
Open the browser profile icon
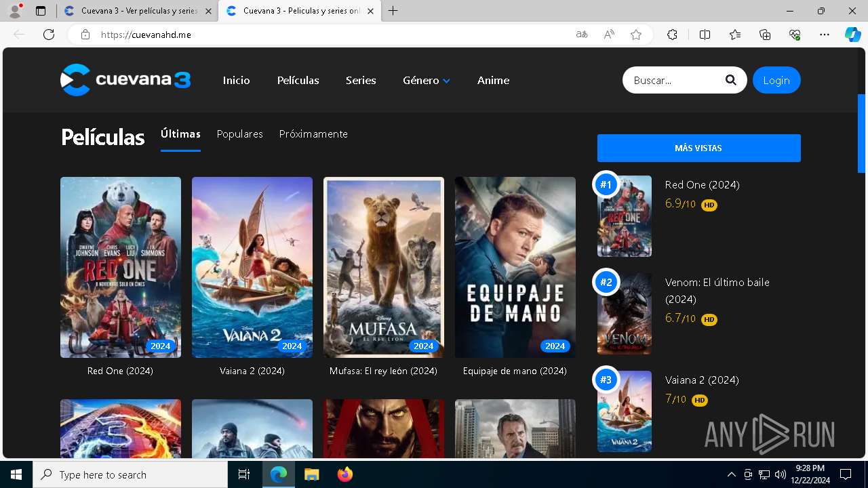pyautogui.click(x=15, y=11)
